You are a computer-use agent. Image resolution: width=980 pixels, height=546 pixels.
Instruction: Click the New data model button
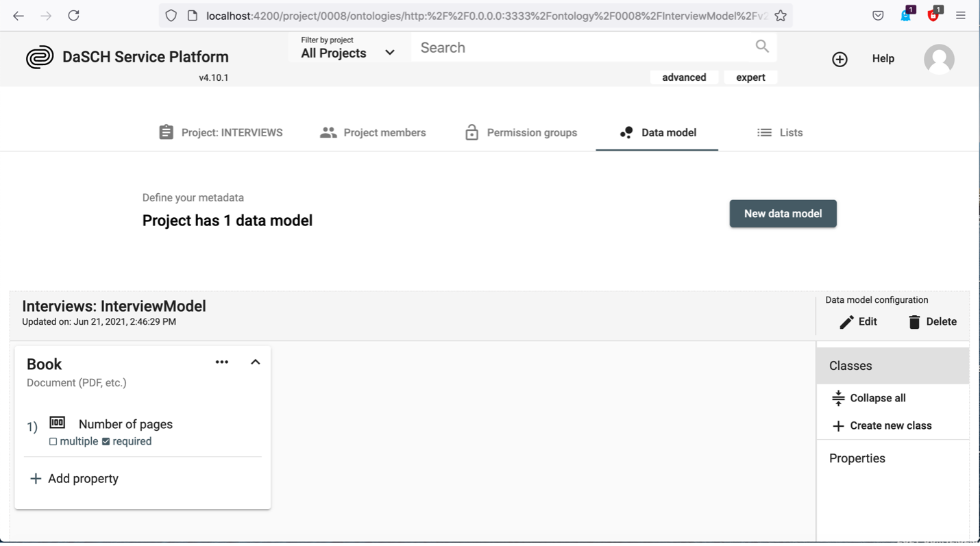click(783, 214)
